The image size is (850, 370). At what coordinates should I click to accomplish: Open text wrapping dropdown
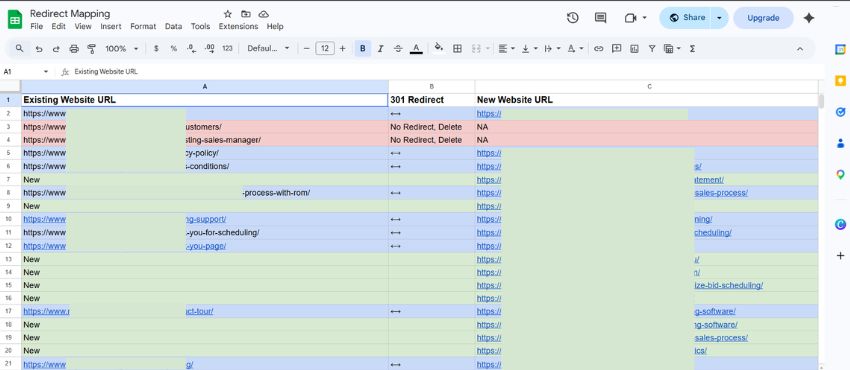[x=551, y=49]
